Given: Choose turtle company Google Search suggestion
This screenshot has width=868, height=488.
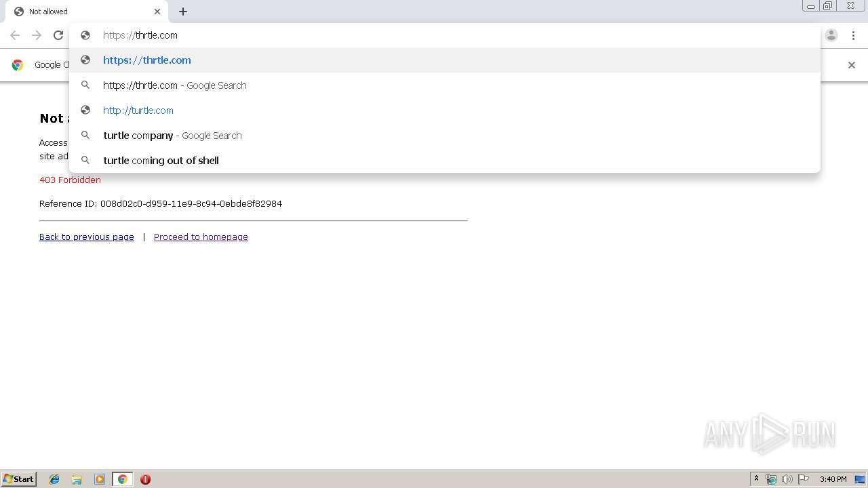Looking at the screenshot, I should tap(445, 136).
